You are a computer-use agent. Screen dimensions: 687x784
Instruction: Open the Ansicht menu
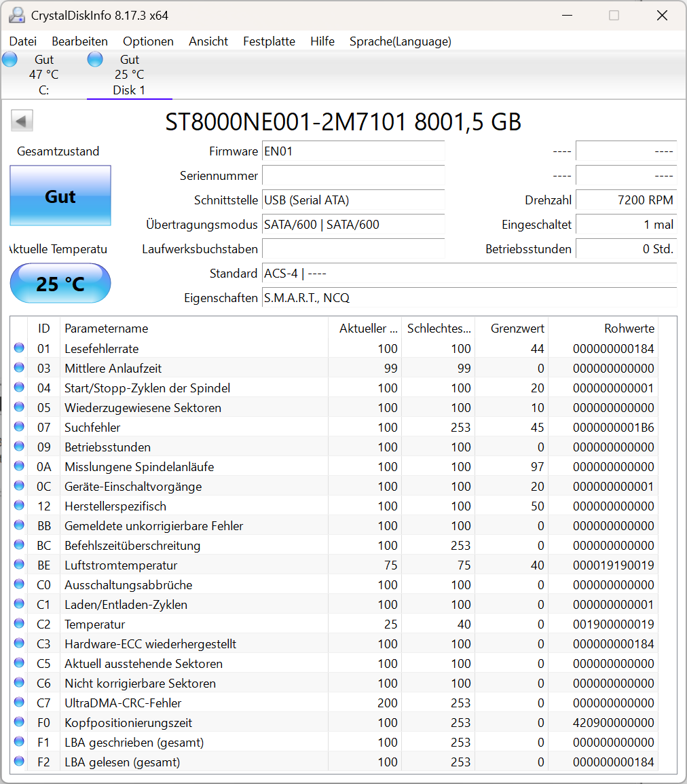point(208,41)
